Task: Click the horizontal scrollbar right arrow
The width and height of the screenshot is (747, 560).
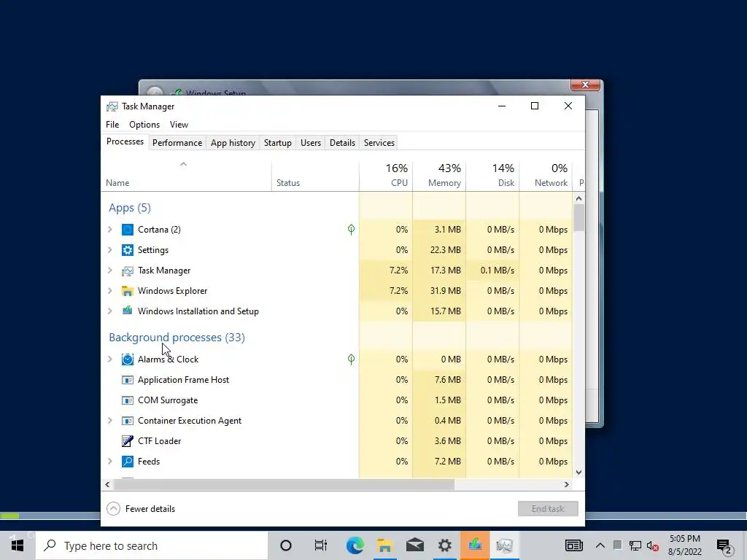Action: (x=566, y=484)
